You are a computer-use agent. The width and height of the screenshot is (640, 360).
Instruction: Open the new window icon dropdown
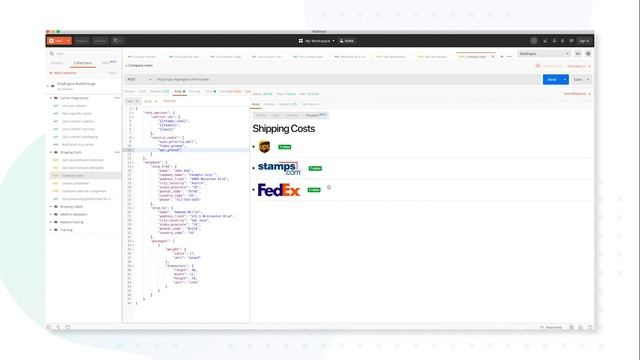(117, 41)
